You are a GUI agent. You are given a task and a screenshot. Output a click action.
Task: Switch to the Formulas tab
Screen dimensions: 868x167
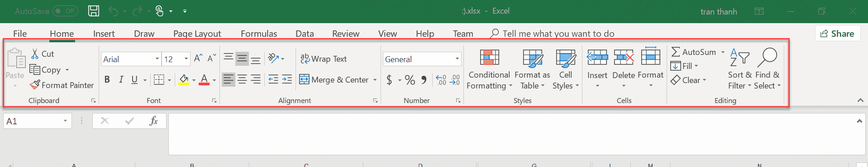(x=259, y=34)
